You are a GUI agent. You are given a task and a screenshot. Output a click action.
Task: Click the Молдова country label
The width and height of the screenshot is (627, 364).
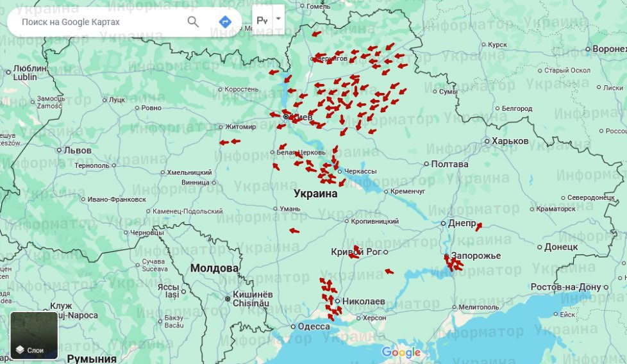coord(214,268)
